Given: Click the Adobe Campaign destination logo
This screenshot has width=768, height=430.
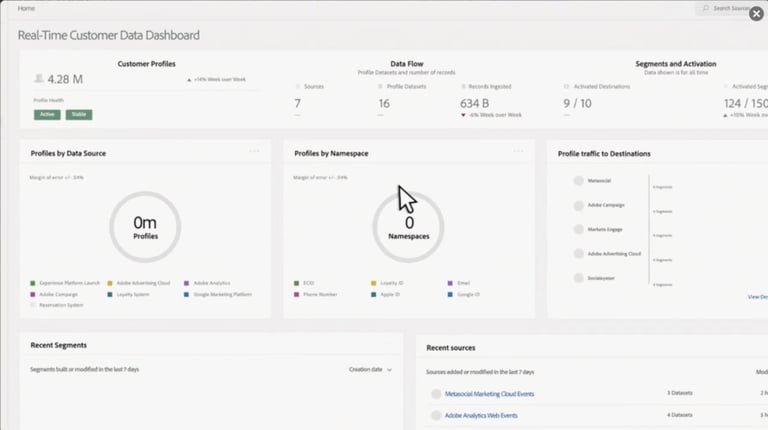Looking at the screenshot, I should click(x=578, y=205).
